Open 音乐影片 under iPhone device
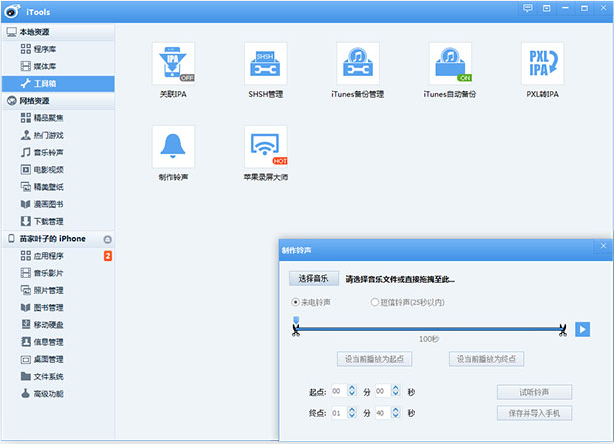The image size is (614, 444). (58, 273)
